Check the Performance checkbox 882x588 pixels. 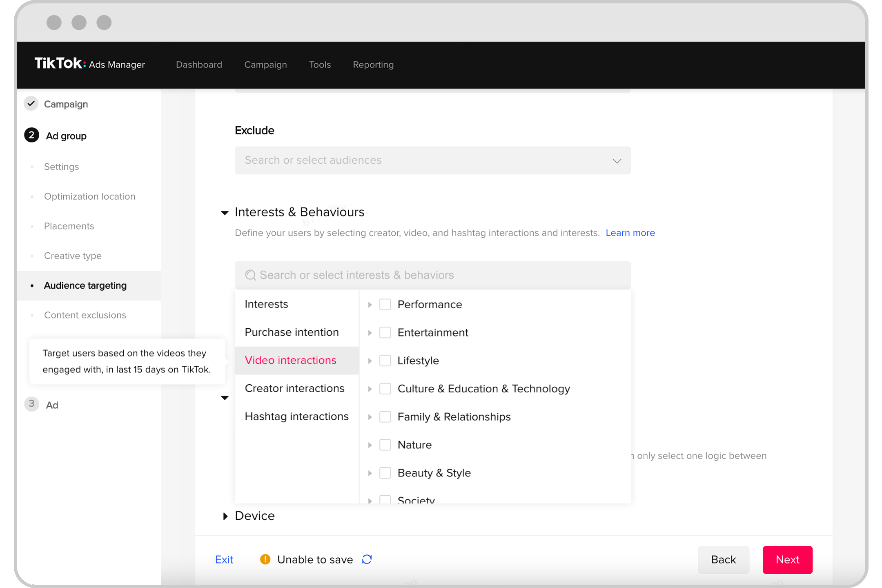[385, 305]
